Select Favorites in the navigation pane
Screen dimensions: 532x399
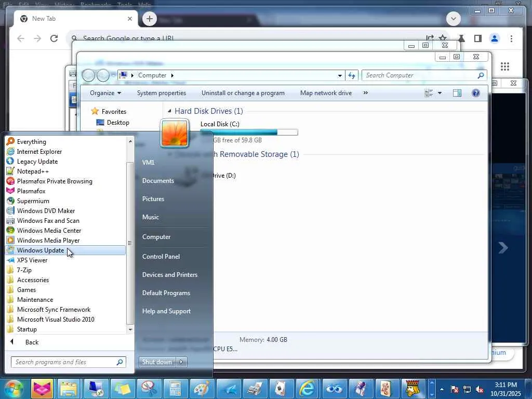tap(114, 111)
